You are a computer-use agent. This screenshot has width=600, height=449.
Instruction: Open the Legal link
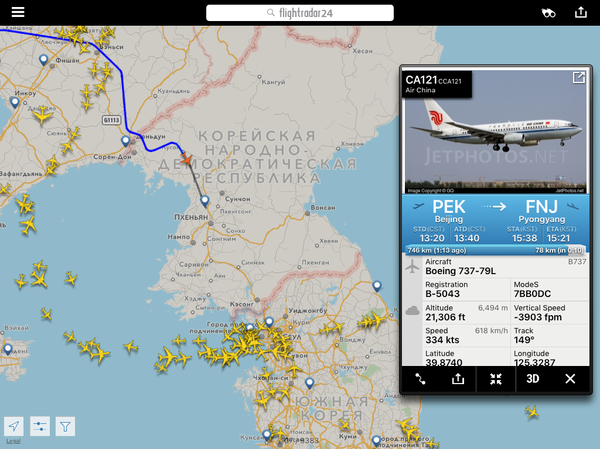point(13,441)
